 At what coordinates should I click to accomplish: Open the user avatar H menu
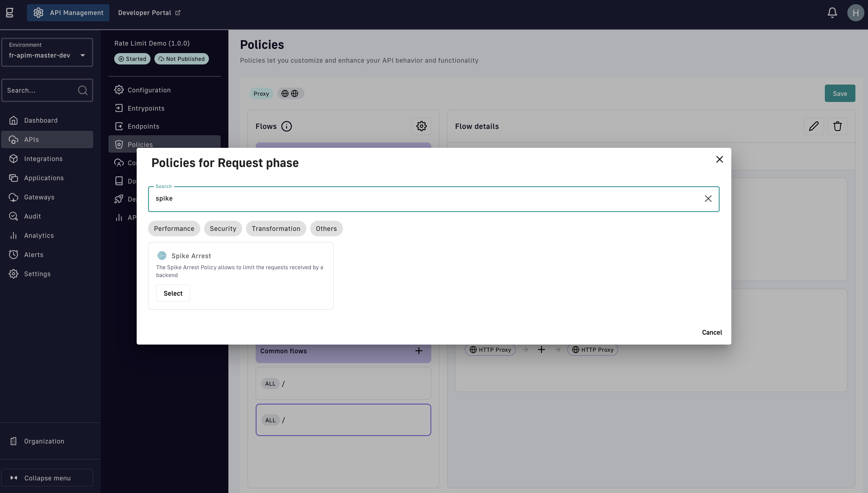point(855,13)
